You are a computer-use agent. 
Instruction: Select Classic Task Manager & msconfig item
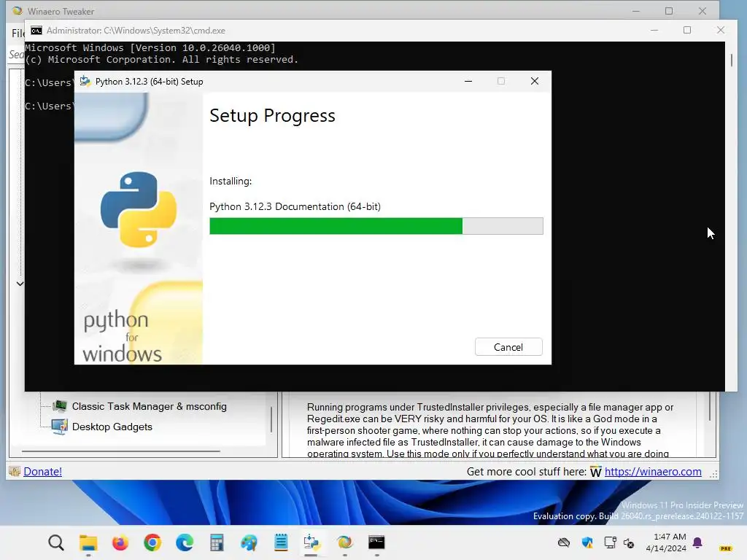pos(149,406)
